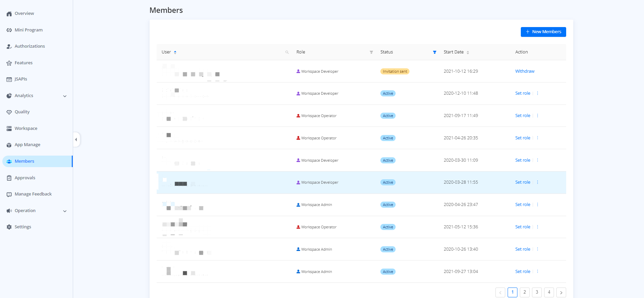The height and width of the screenshot is (298, 644).
Task: Set role for the 2020-03-28 member
Action: [x=523, y=182]
